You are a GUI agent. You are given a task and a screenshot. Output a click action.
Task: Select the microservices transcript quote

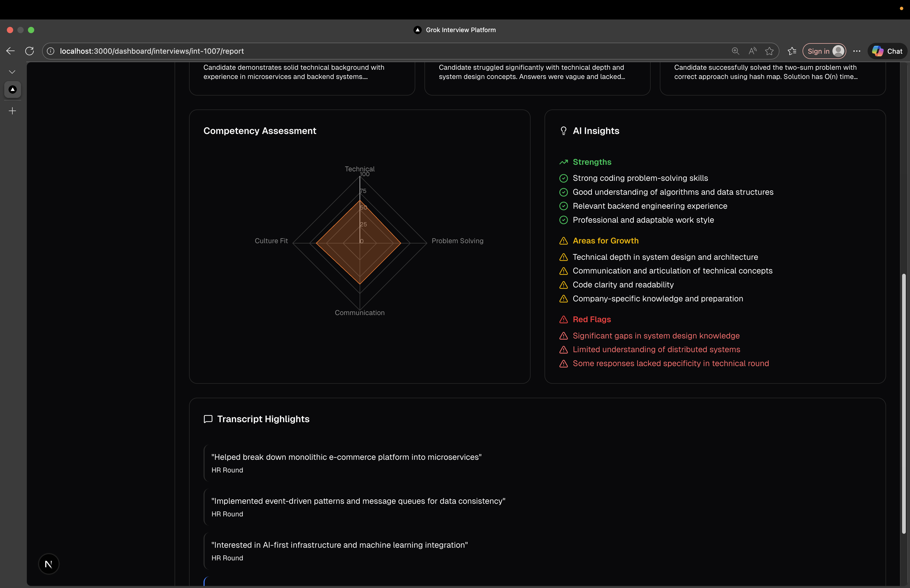tap(346, 457)
